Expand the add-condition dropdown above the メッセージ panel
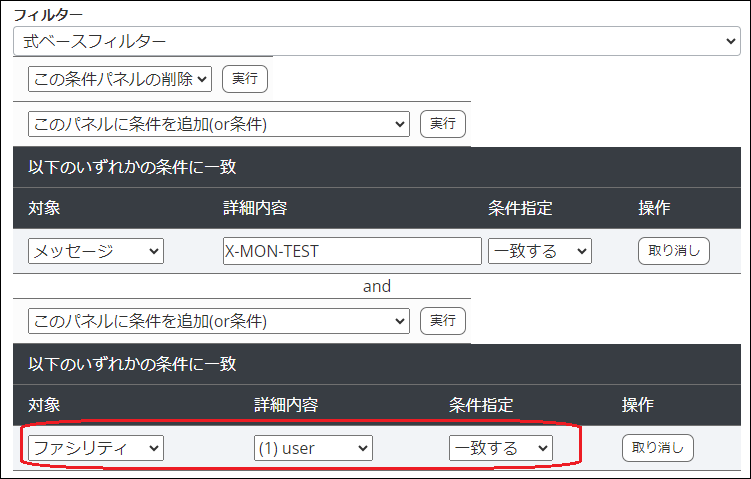 click(x=219, y=124)
